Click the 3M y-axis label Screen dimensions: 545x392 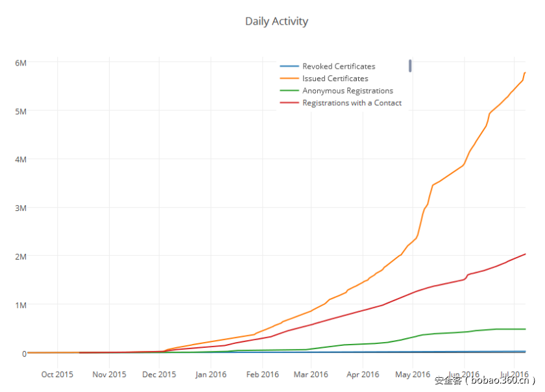[x=21, y=208]
